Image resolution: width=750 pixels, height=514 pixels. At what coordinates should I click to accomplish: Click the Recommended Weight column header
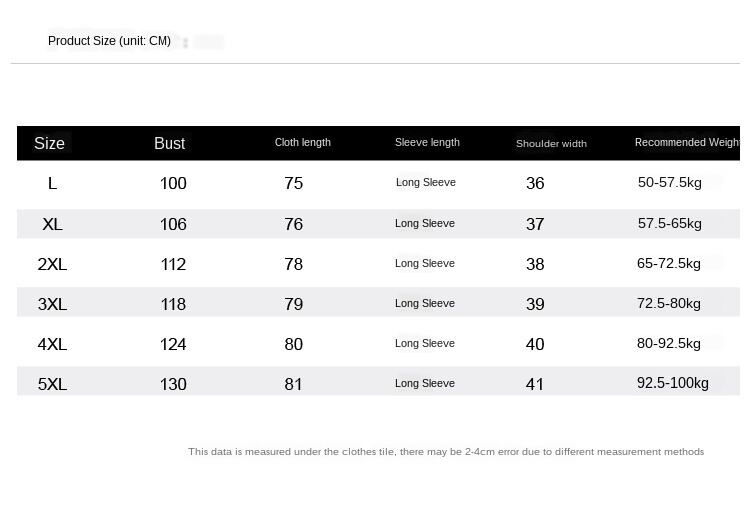coord(686,142)
